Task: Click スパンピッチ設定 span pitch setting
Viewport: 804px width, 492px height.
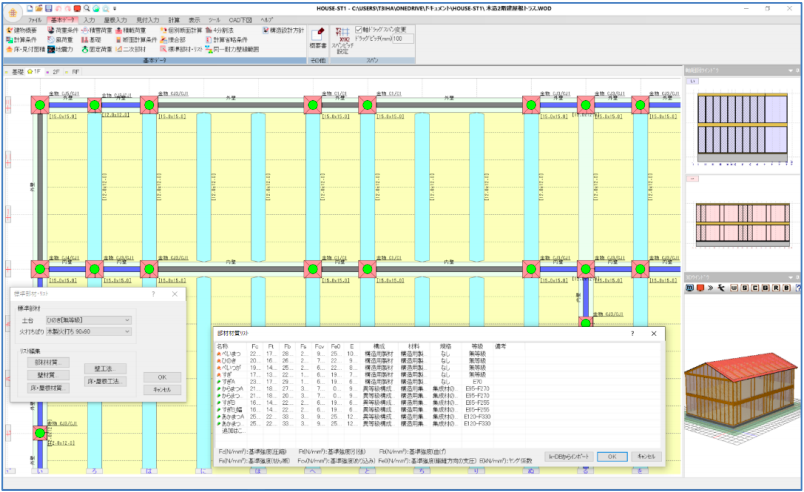Action: [x=343, y=40]
